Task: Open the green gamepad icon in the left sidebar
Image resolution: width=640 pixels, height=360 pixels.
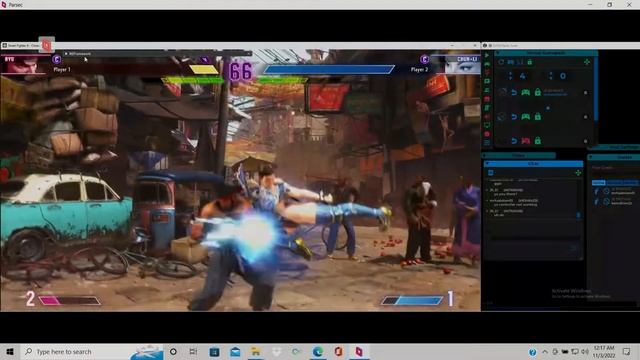Action: pos(487,64)
